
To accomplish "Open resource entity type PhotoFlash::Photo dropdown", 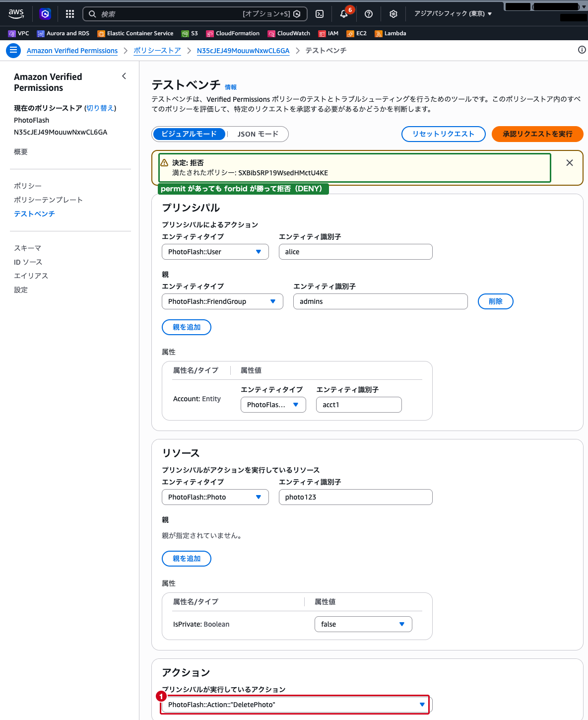I will 215,497.
